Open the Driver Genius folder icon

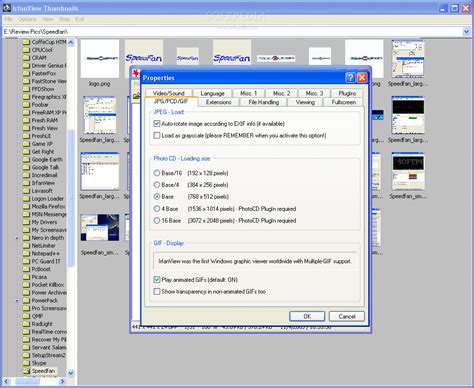(x=26, y=66)
